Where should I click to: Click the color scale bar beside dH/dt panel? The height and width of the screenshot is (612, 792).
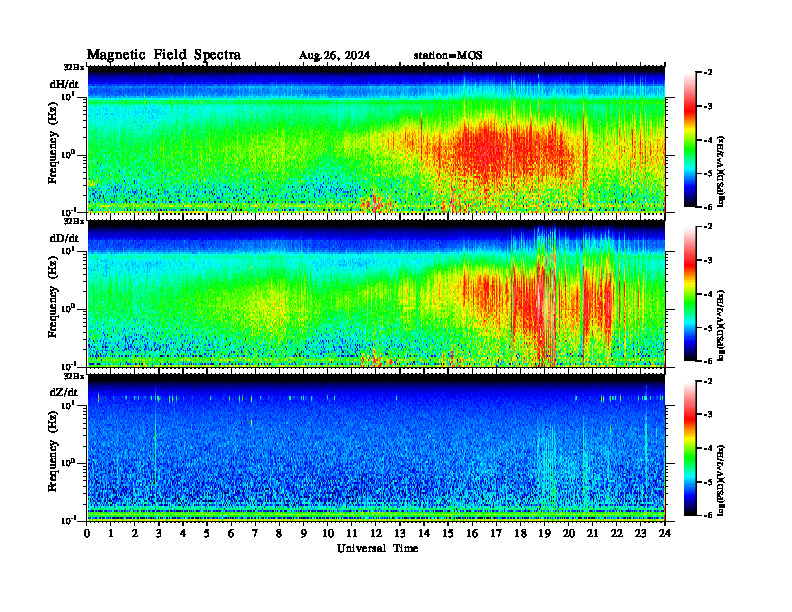689,140
